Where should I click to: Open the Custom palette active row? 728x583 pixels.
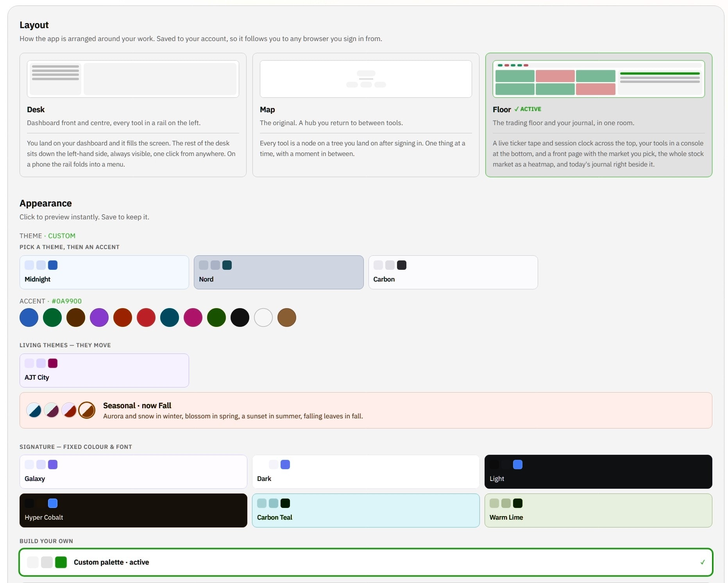pos(366,562)
